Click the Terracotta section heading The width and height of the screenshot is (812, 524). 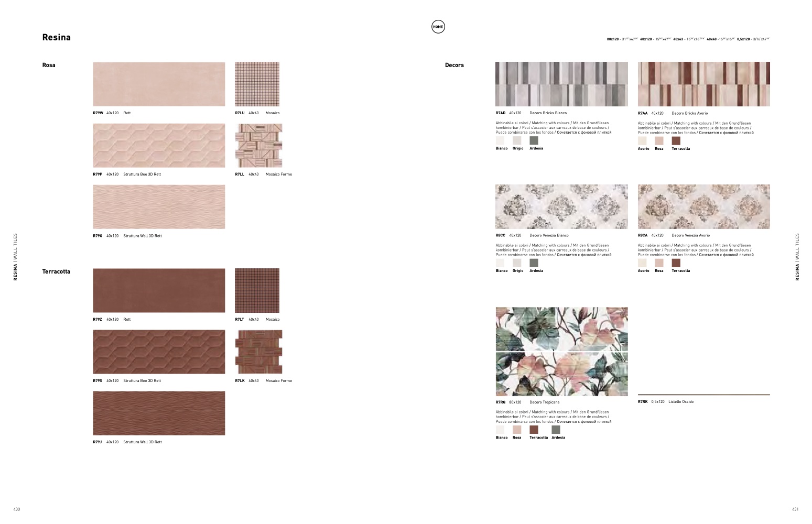point(56,271)
